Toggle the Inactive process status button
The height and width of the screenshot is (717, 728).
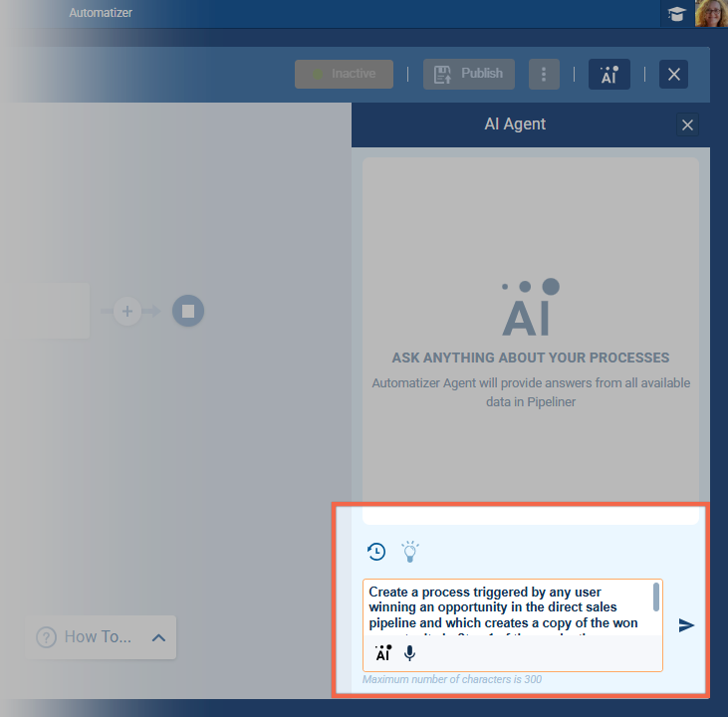tap(344, 74)
